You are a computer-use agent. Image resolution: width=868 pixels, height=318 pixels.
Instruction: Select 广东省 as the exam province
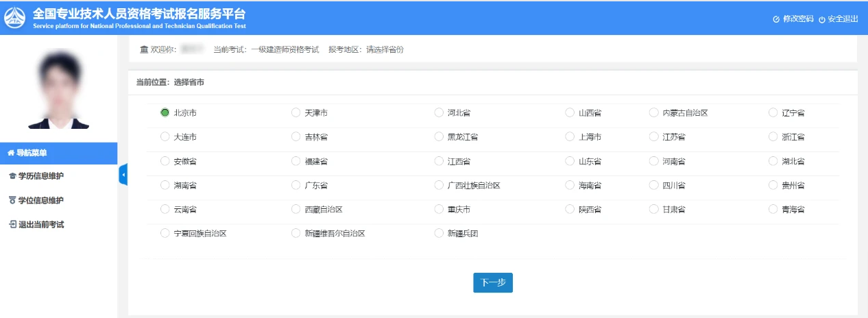coord(296,185)
